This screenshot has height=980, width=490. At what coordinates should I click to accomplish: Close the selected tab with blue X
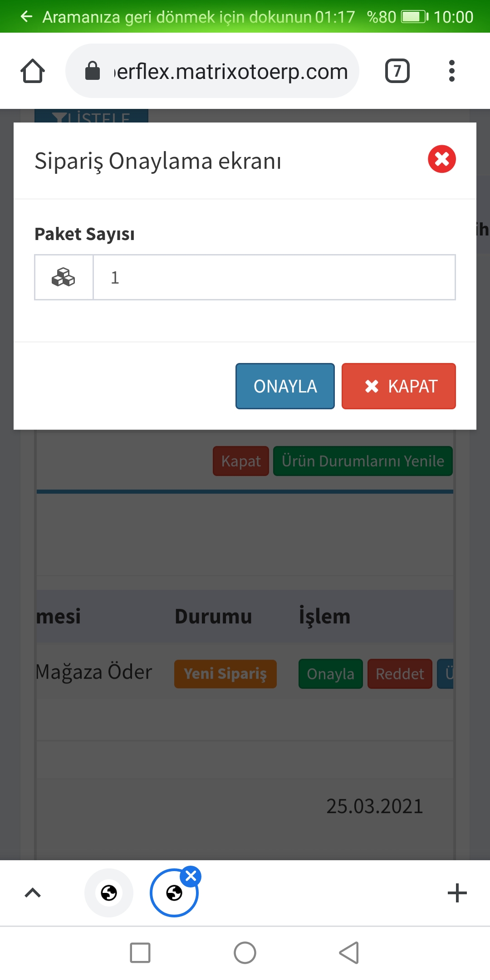click(x=191, y=876)
